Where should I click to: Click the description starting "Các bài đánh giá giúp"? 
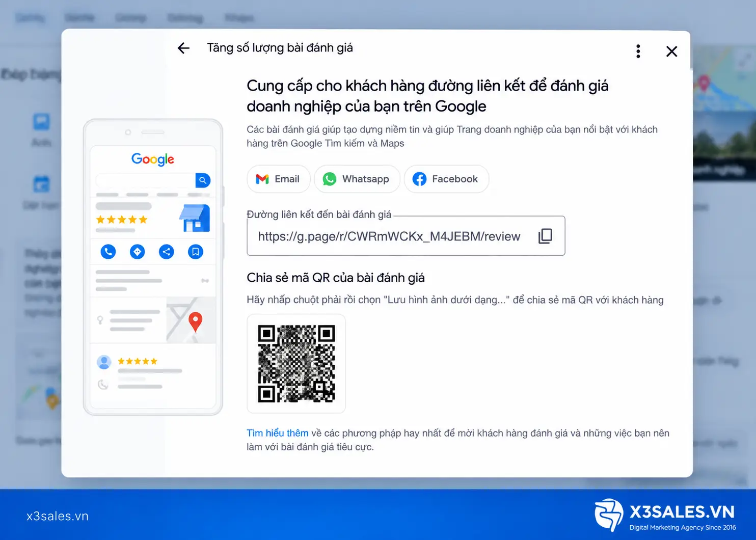click(x=452, y=137)
